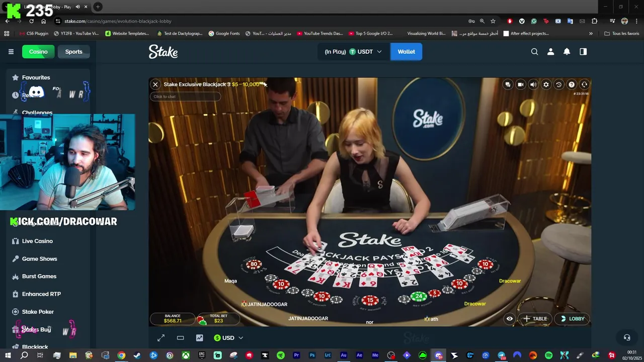Open Enhanced RTP in the sidebar
This screenshot has height=362, width=644.
point(41,294)
